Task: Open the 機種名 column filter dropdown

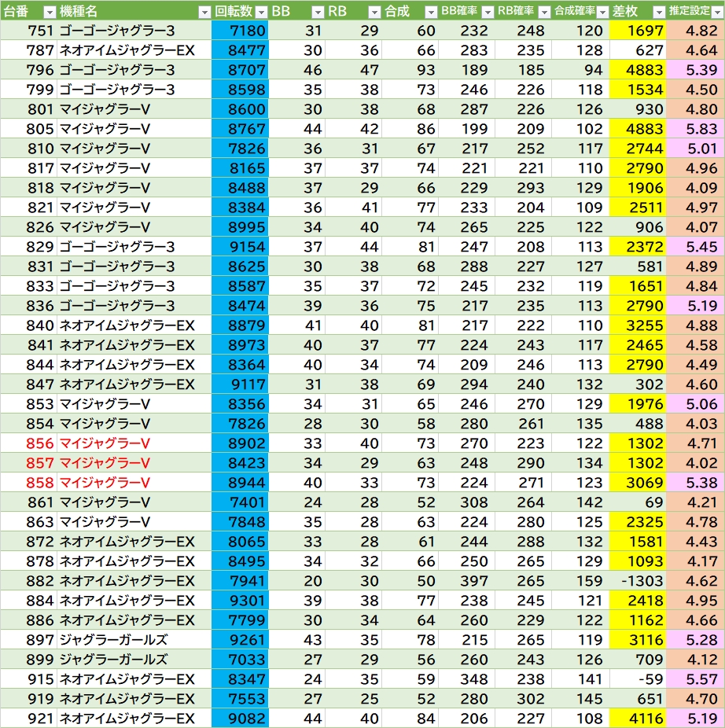Action: coord(204,12)
